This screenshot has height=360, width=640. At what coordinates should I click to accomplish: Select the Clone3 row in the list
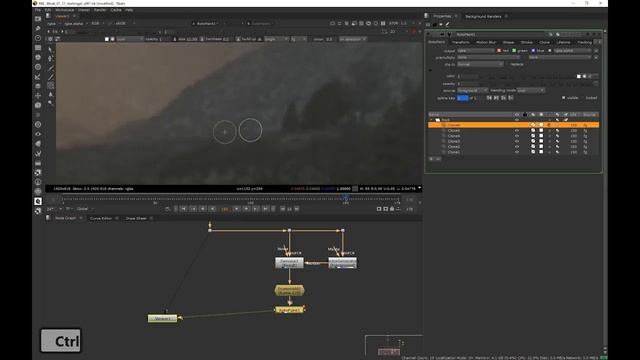(x=513, y=141)
